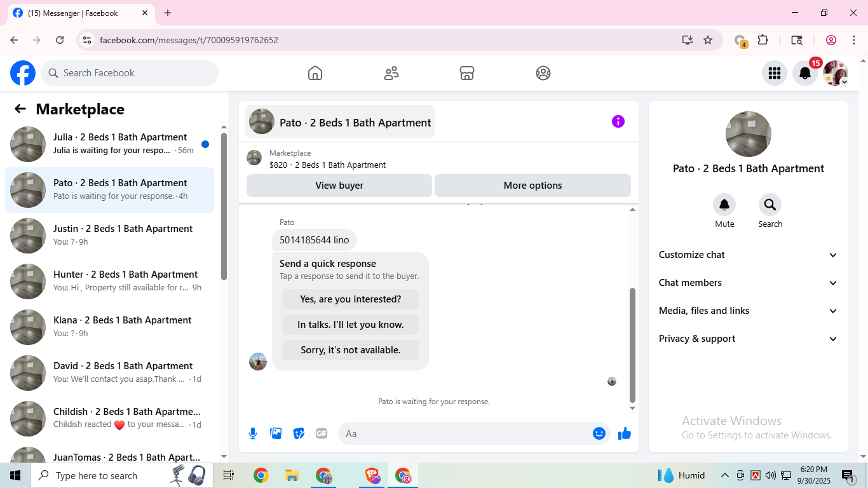Open the browser profile icon

click(831, 40)
